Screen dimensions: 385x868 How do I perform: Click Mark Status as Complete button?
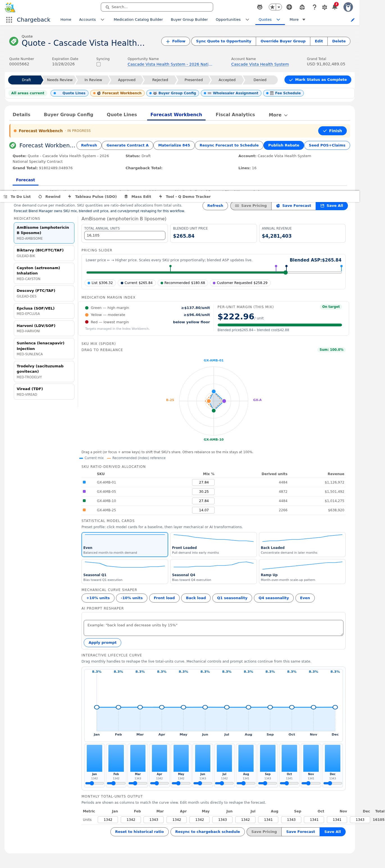click(318, 80)
